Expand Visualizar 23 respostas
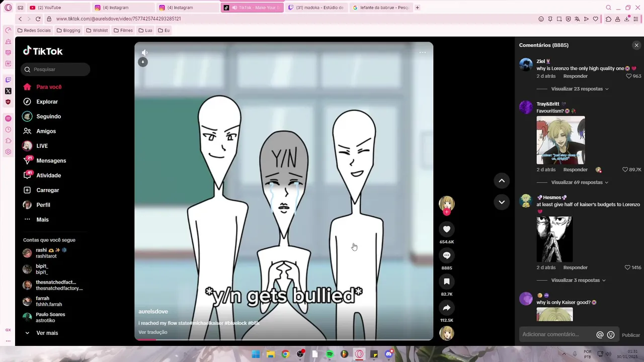This screenshot has width=644, height=362. coord(580,89)
